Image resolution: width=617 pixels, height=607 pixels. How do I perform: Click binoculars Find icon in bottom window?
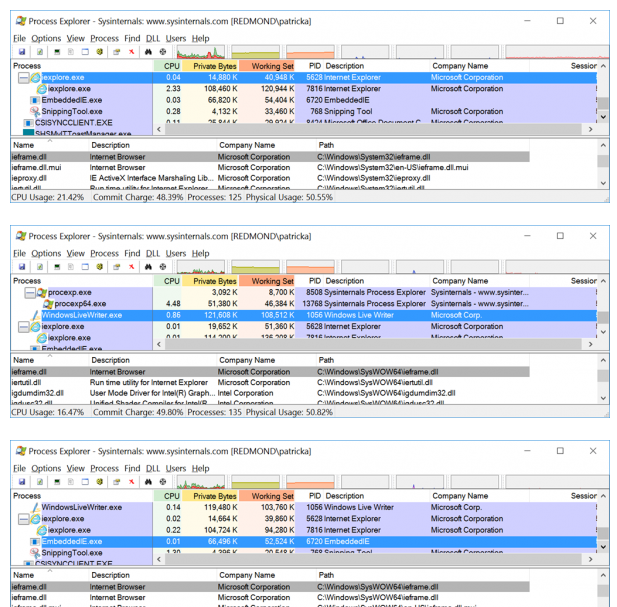(x=148, y=482)
